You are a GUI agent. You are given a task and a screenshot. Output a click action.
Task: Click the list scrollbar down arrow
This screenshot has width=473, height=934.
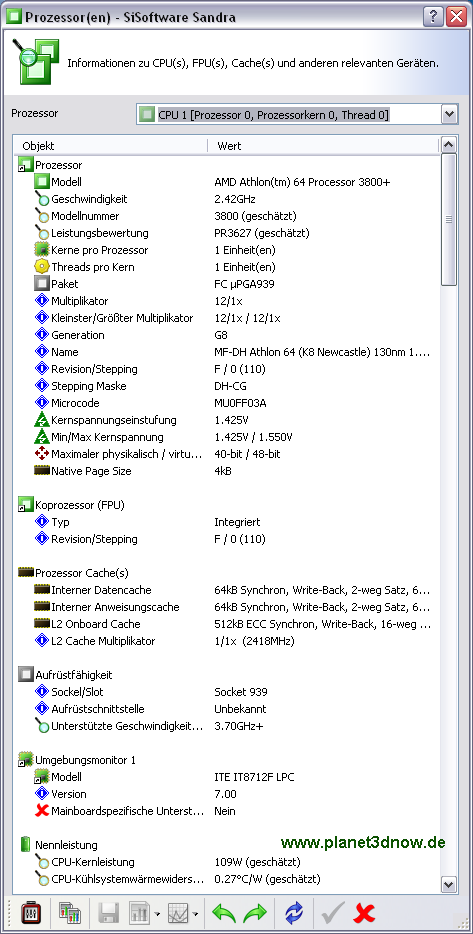click(449, 884)
